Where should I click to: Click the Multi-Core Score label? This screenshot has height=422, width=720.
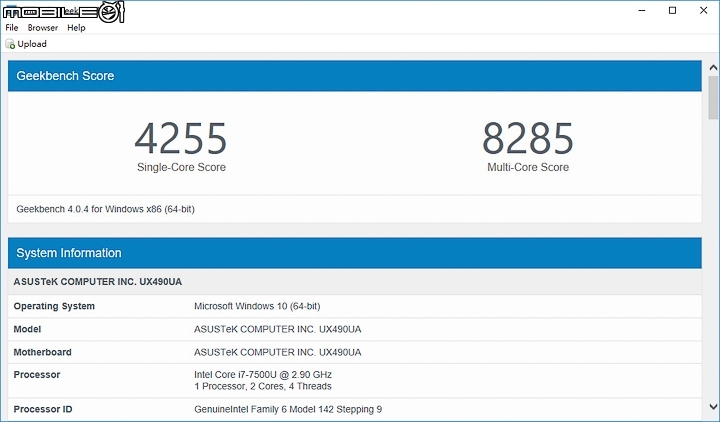pyautogui.click(x=528, y=167)
